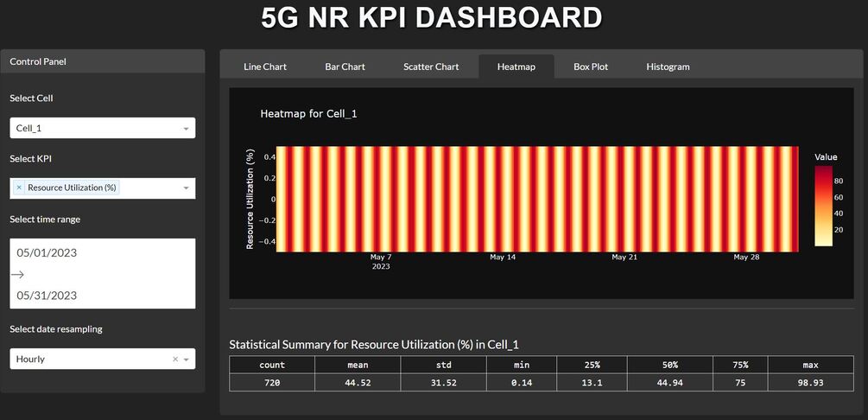This screenshot has width=868, height=420.
Task: Click the Statistical Summary heading
Action: coord(374,345)
